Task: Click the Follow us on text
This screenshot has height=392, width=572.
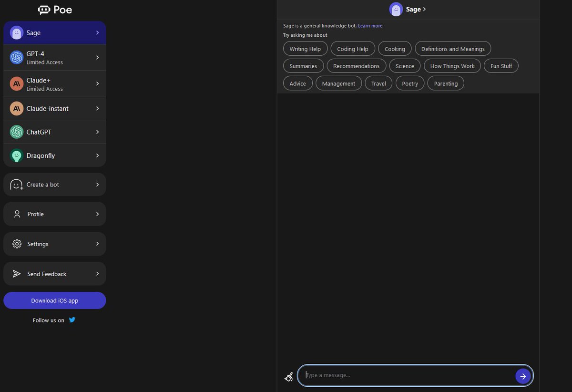Action: 49,320
